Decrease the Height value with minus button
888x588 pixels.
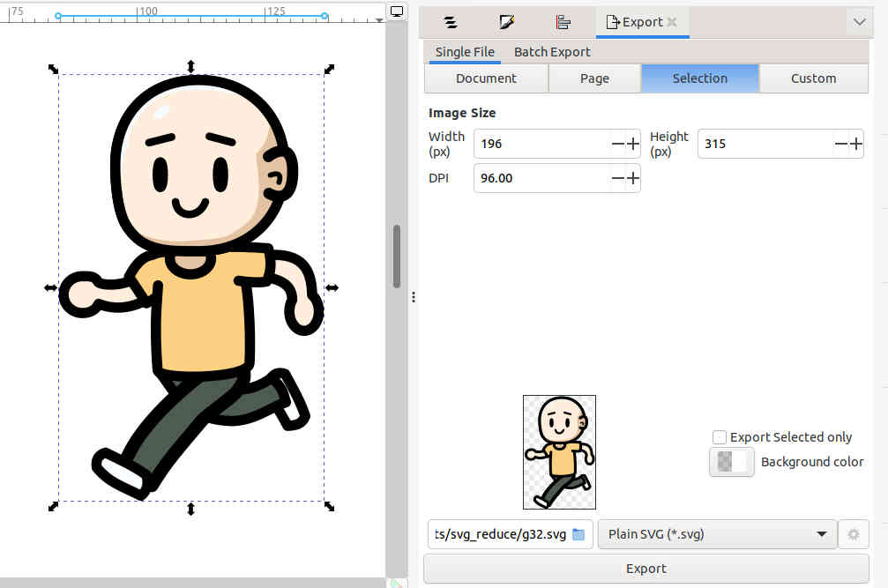point(841,144)
